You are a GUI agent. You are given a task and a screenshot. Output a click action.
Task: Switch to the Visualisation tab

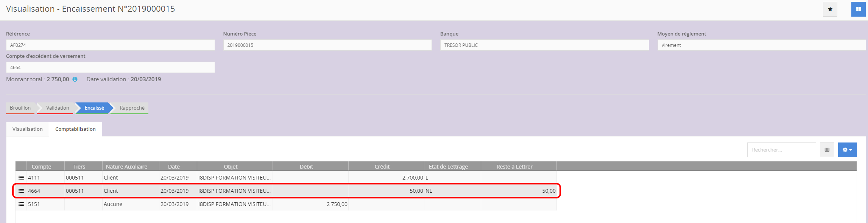(28, 129)
